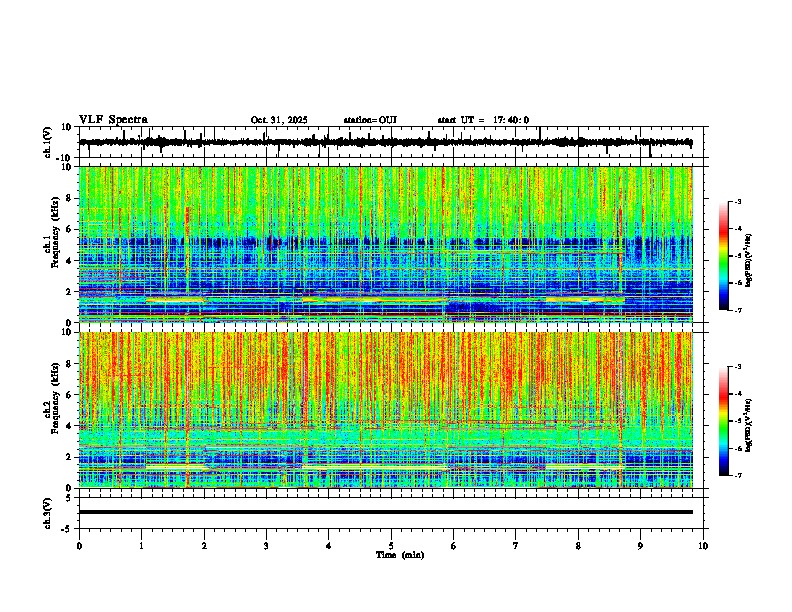
Task: Click the log(PSD) label beside ch.1 color bar
Action: point(749,260)
